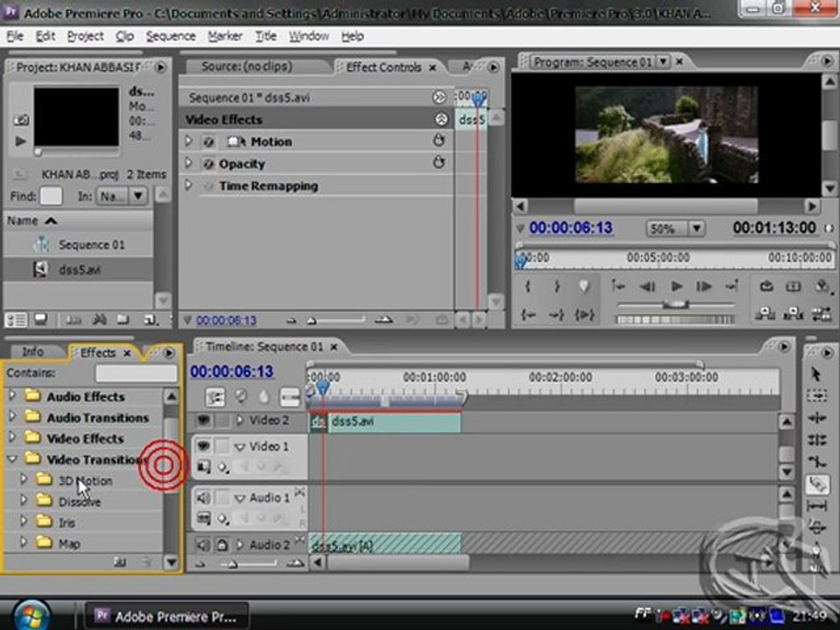Expand the Time Remapping properties
This screenshot has width=840, height=630.
(189, 185)
